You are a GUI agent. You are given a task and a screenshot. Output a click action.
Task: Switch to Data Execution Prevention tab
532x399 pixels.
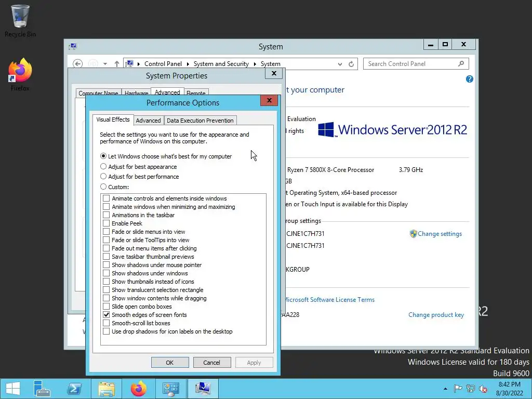click(x=200, y=121)
